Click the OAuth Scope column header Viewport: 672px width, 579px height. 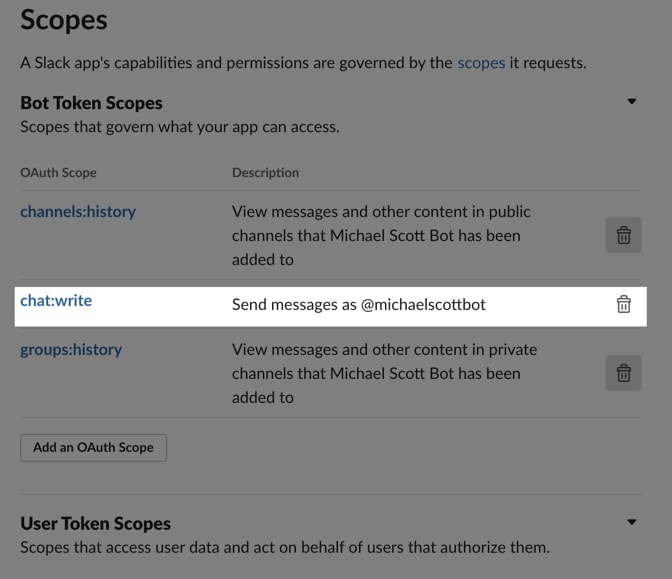tap(58, 173)
